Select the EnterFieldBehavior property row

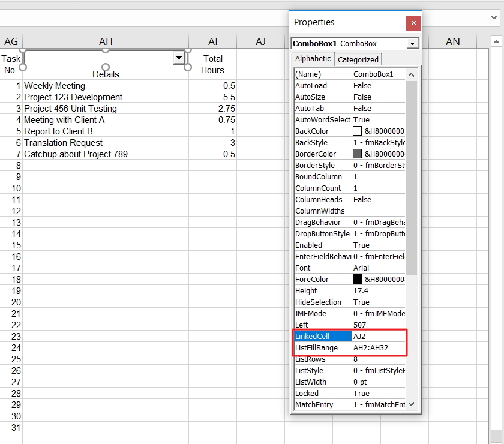coord(349,257)
